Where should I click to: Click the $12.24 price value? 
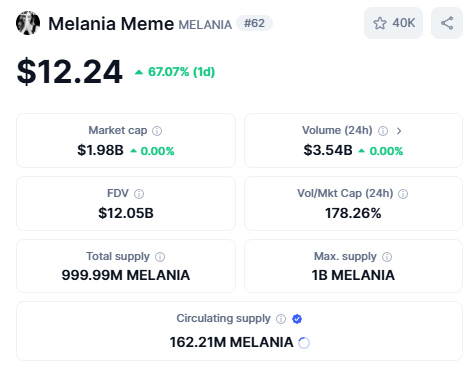(70, 71)
